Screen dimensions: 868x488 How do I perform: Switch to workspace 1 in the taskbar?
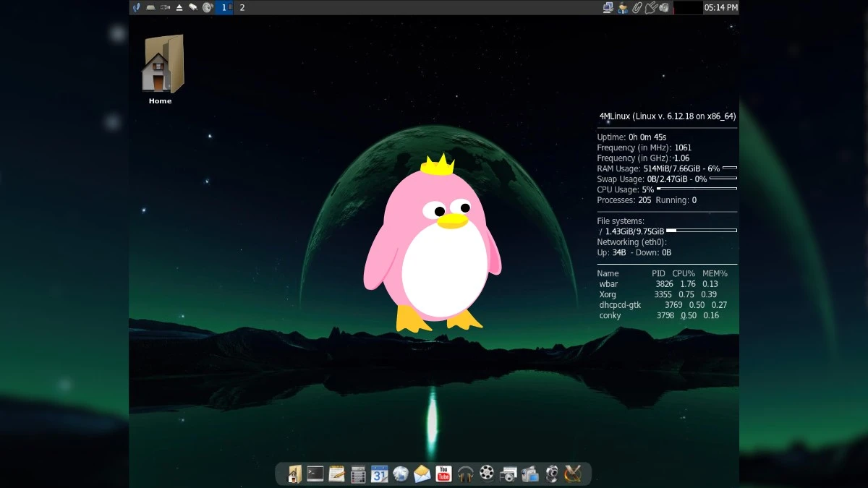coord(224,7)
